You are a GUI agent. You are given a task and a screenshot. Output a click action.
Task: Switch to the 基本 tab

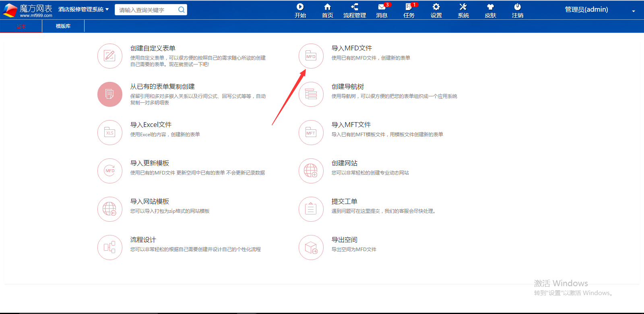[21, 26]
